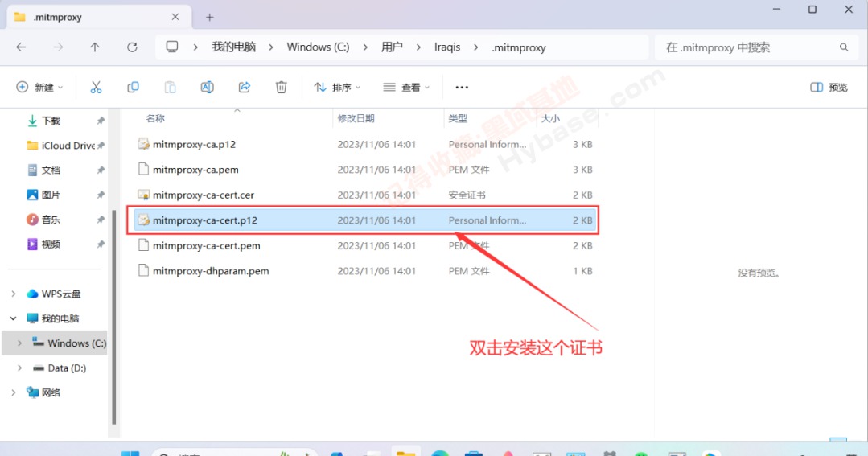Viewport: 868px width, 456px height.
Task: Go up one folder level
Action: coord(95,47)
